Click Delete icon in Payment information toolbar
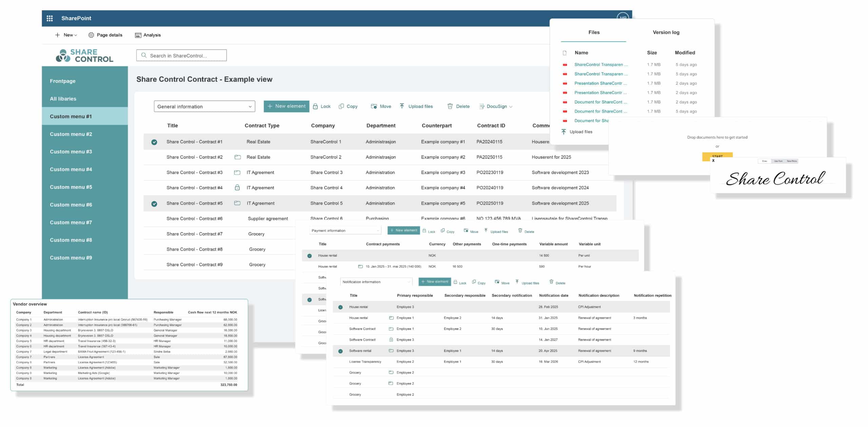868x427 pixels. 520,230
